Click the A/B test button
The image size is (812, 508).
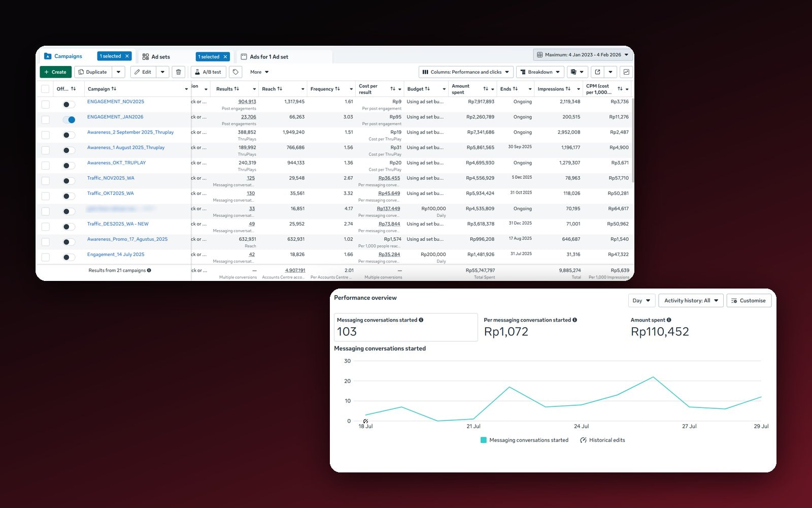point(209,72)
